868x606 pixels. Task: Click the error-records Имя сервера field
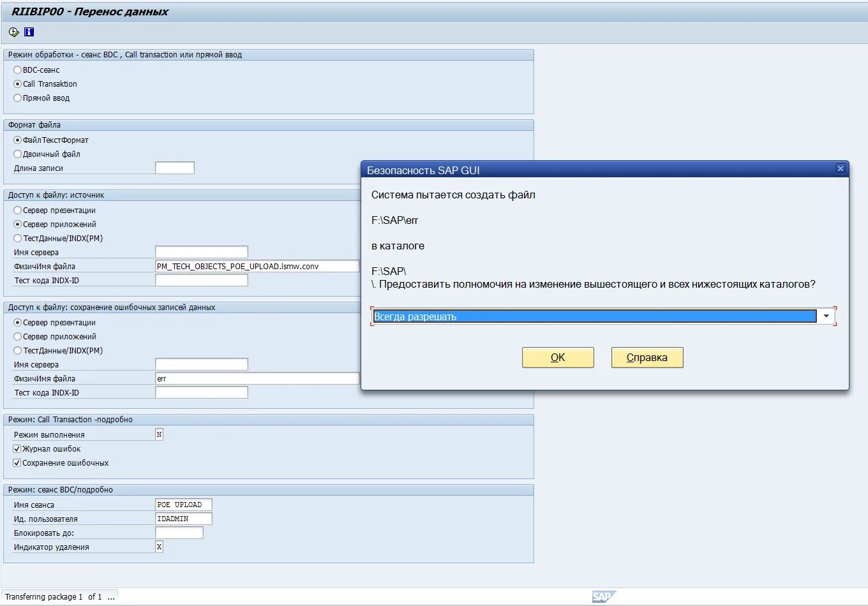202,364
